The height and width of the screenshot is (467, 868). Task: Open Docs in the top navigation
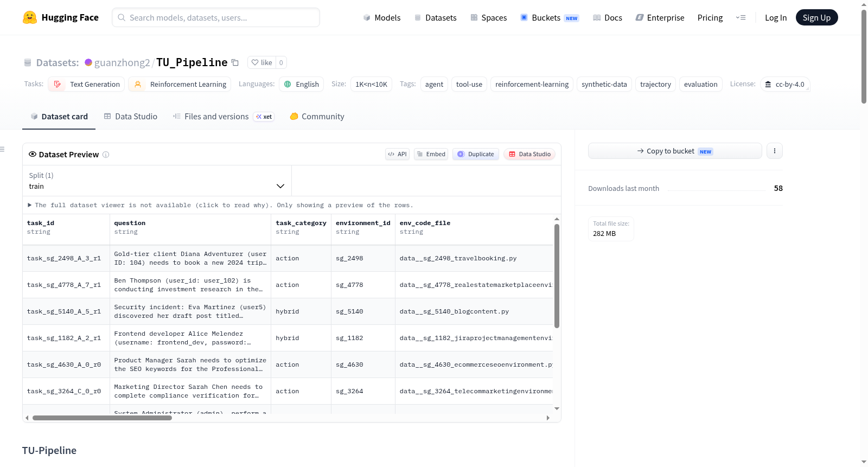click(607, 17)
